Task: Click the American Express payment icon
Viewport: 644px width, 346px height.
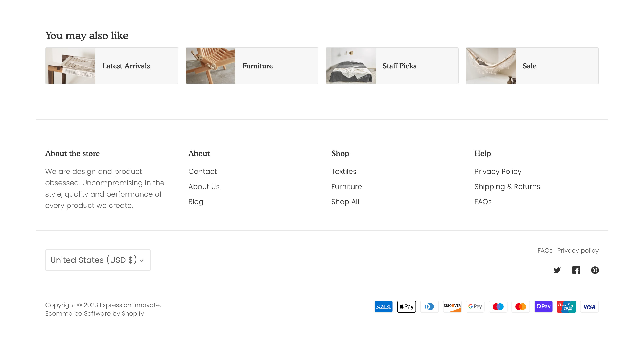Action: 384,306
